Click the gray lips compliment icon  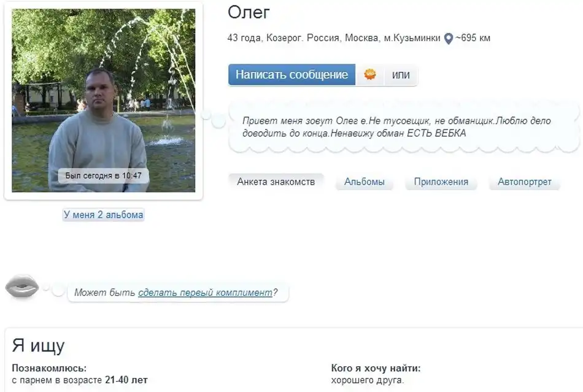tap(22, 286)
